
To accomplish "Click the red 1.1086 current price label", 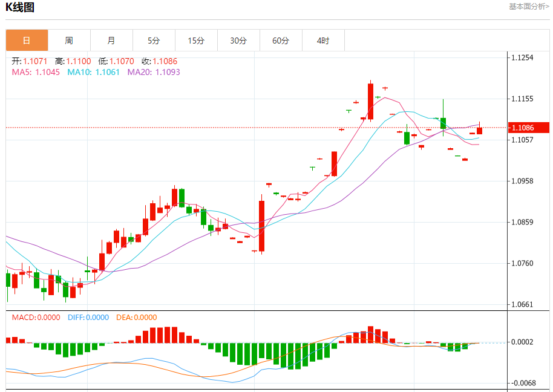I will [x=528, y=128].
